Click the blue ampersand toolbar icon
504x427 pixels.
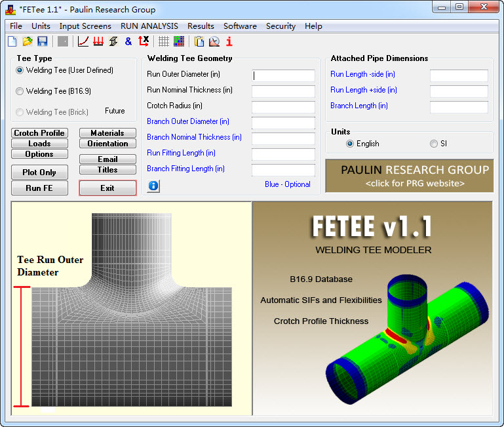click(128, 41)
